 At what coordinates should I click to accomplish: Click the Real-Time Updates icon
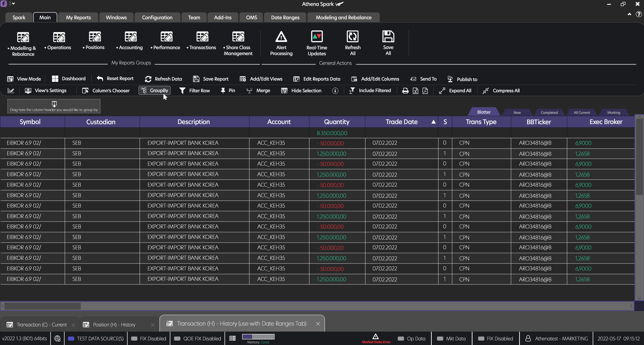(317, 37)
